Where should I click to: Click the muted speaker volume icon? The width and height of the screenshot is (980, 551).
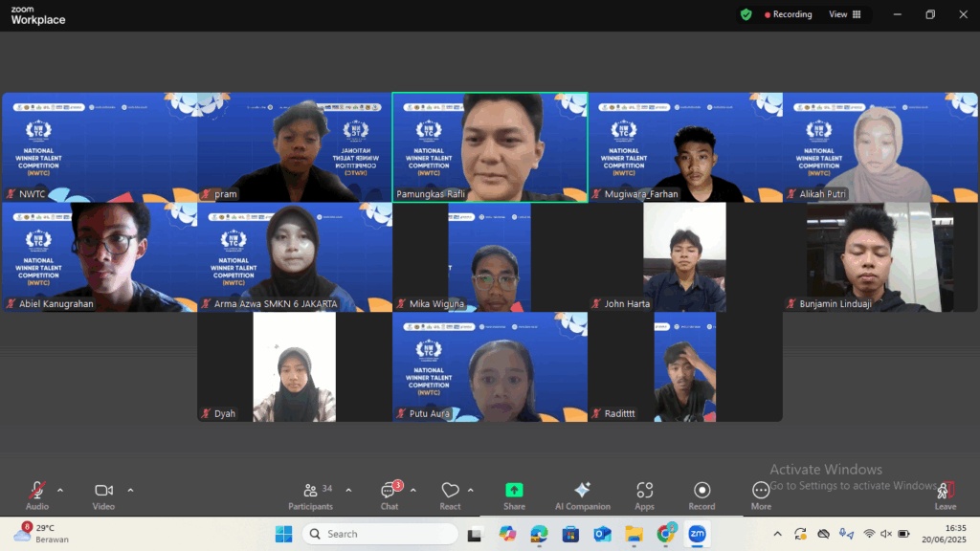(886, 534)
